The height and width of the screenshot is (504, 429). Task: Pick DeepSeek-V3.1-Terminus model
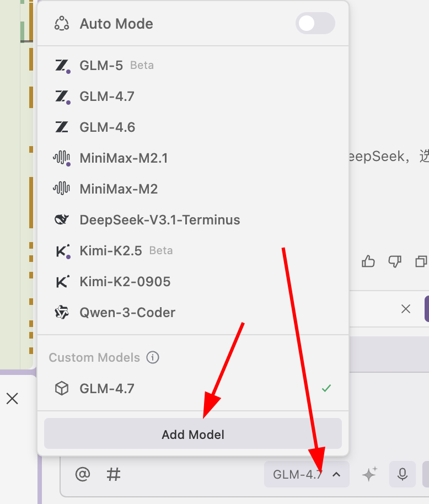click(159, 220)
